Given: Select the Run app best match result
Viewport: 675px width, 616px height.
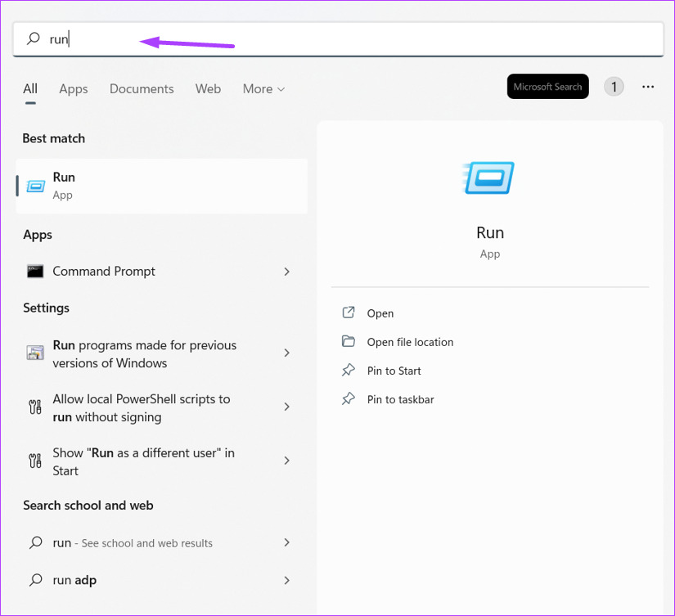Looking at the screenshot, I should pos(161,186).
